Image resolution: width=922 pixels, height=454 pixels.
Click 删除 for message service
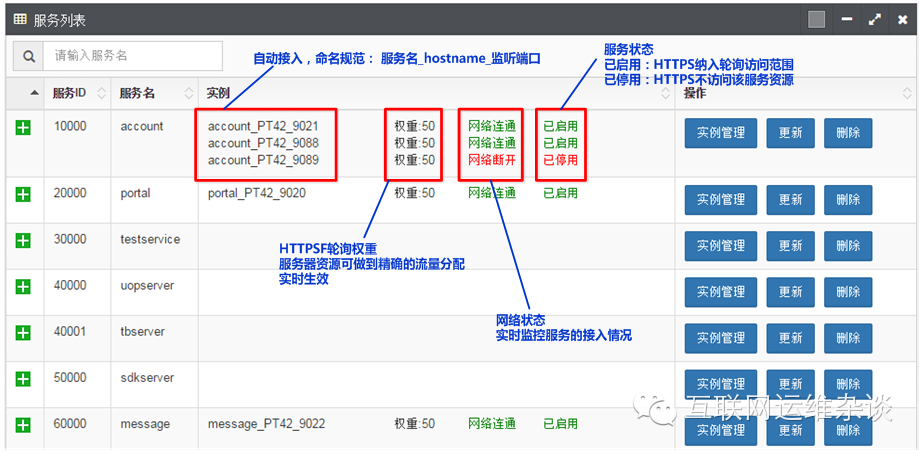[848, 430]
